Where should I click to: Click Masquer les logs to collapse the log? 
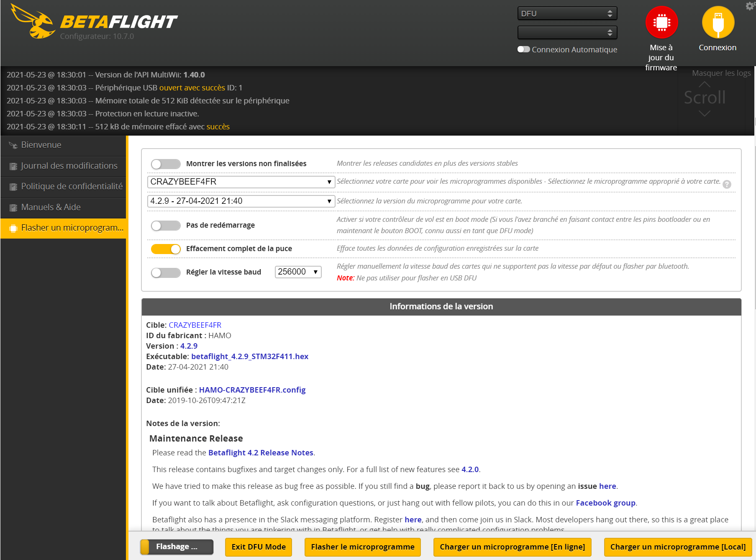(x=721, y=72)
